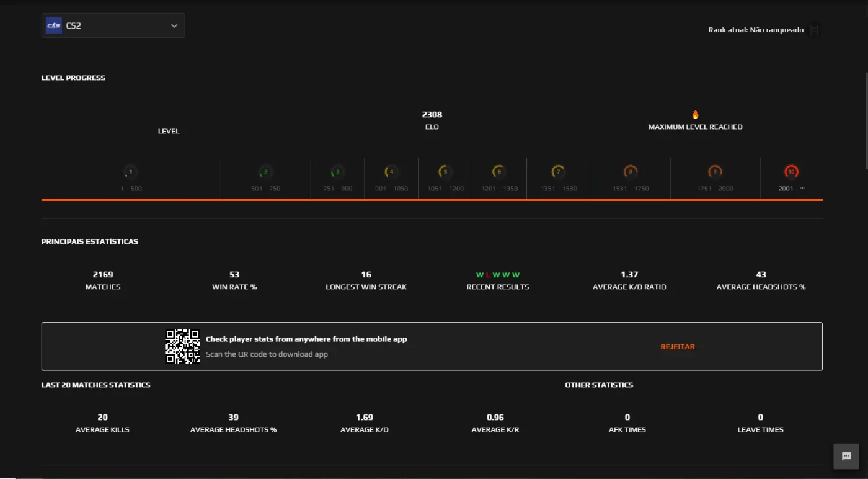Expand the game dropdown chevron arrow

[174, 26]
